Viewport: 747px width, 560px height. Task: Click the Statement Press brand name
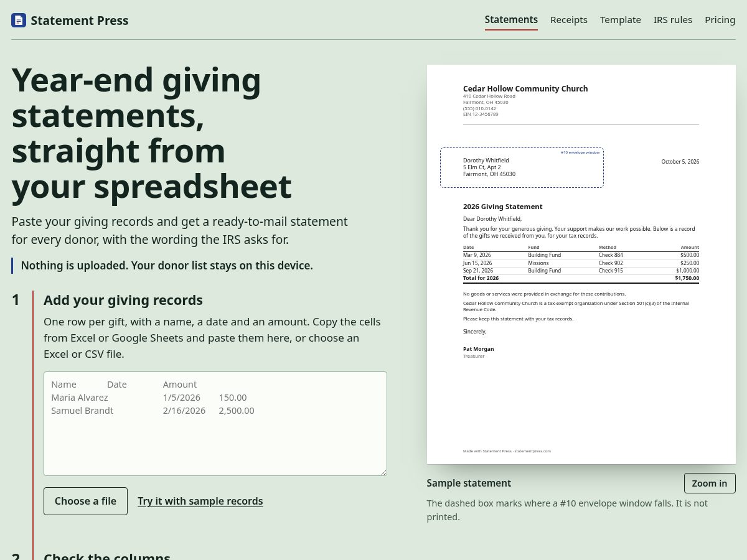point(80,21)
